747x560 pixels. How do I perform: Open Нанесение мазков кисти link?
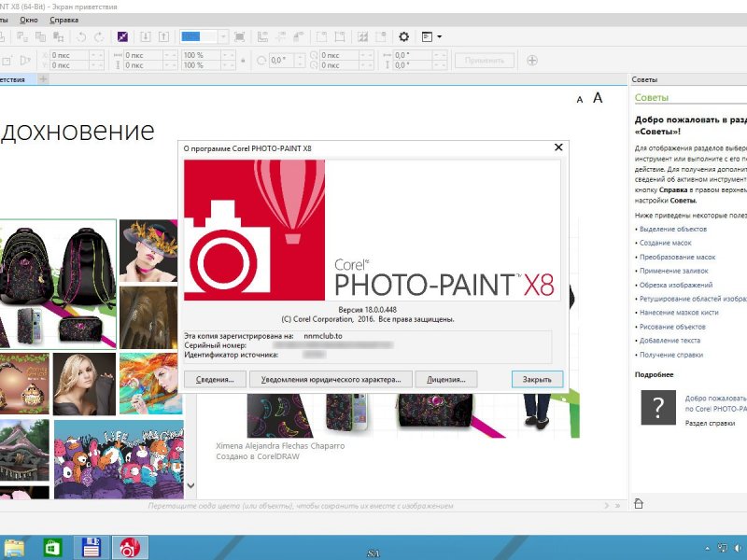[679, 313]
